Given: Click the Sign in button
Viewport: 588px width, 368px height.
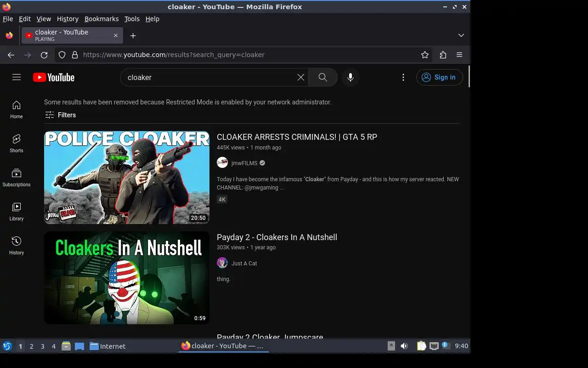Looking at the screenshot, I should 440,77.
